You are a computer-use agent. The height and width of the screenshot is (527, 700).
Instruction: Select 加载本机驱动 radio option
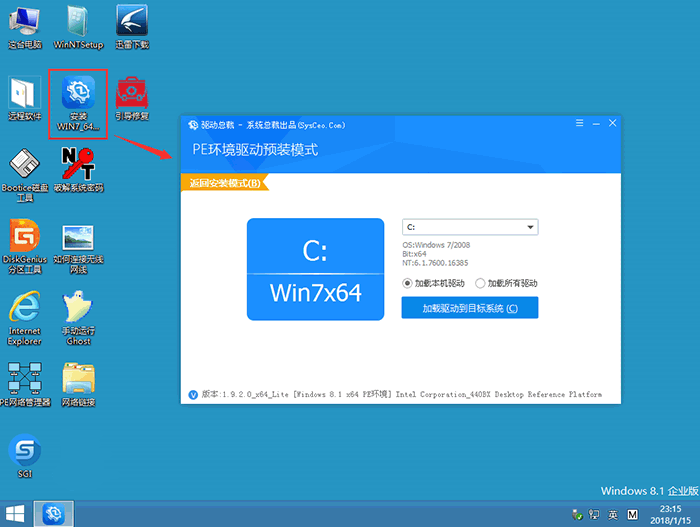(408, 283)
